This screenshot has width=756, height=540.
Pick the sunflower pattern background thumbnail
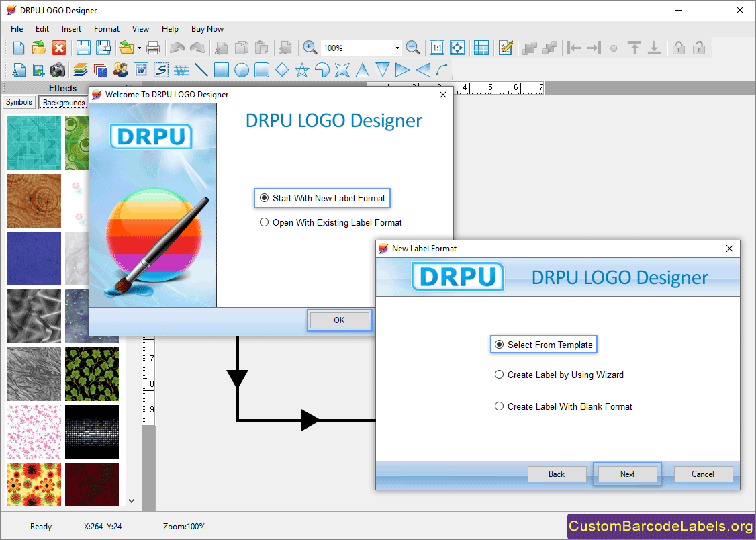[34, 484]
